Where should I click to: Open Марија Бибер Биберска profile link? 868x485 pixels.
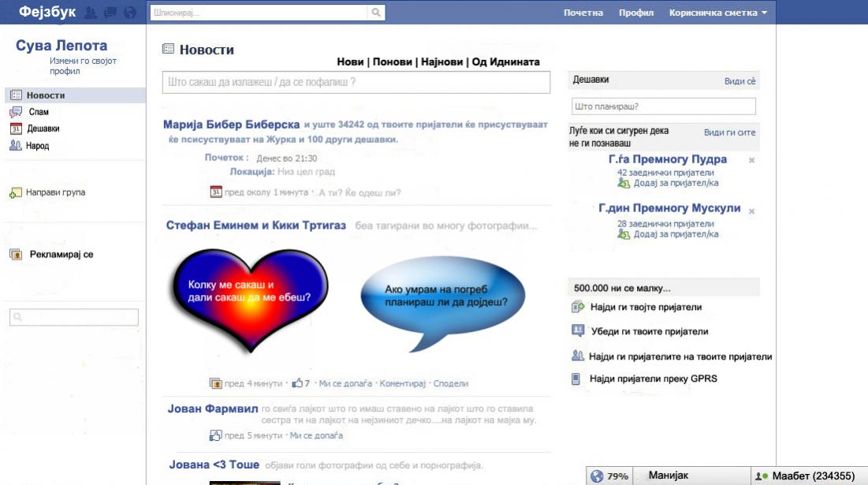(x=232, y=125)
